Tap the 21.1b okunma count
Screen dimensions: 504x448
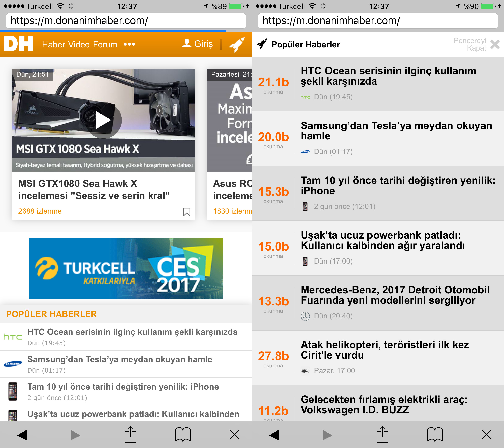(273, 85)
